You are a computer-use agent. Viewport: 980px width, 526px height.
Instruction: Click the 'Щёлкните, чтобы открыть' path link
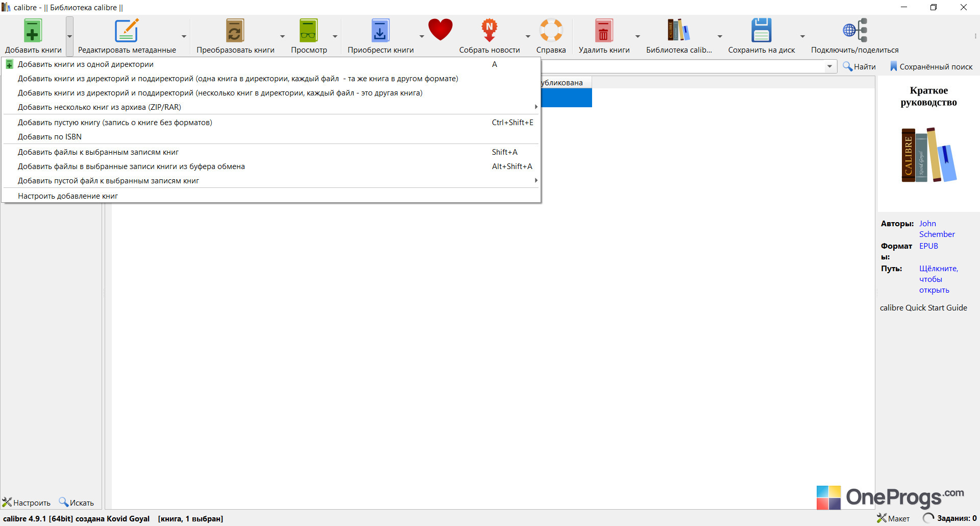point(938,279)
